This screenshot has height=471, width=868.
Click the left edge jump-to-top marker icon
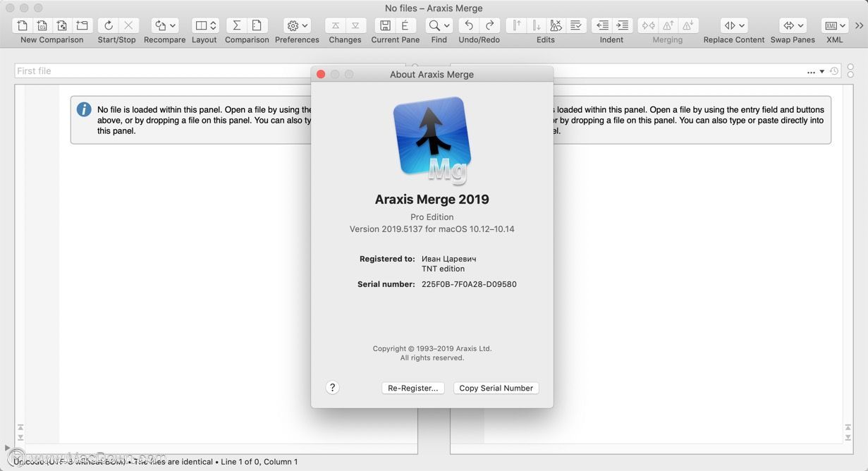tap(20, 428)
